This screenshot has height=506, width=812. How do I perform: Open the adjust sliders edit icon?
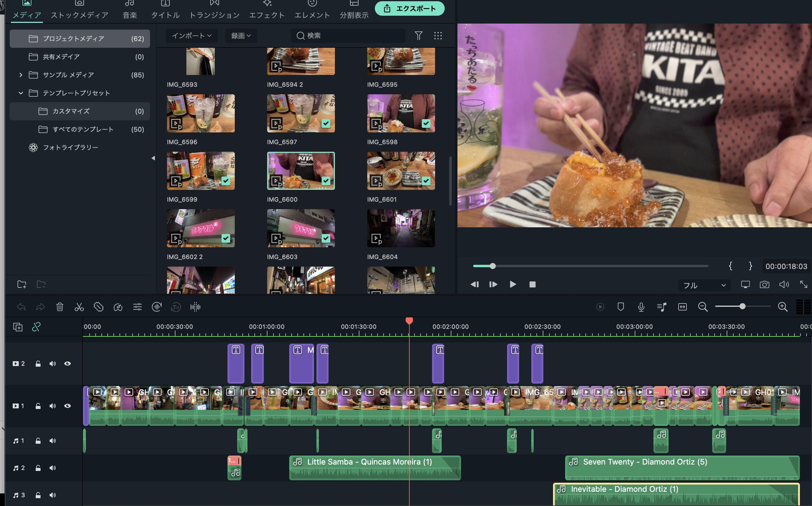pos(137,307)
